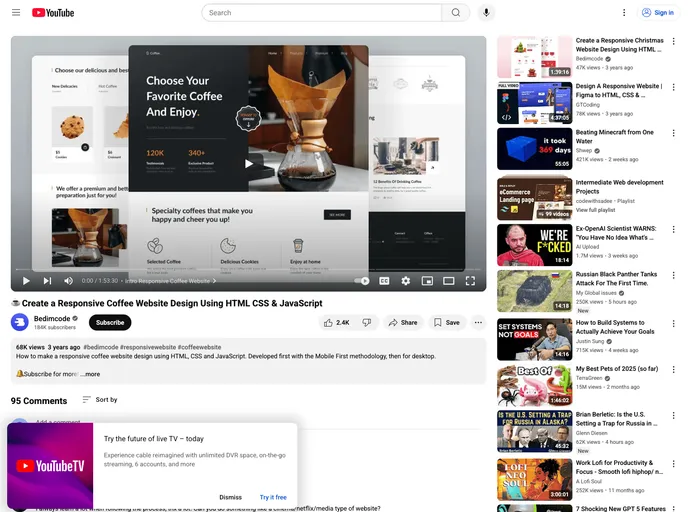This screenshot has height=512, width=688.
Task: Open Design A Responsive Website thumbnail
Action: coord(534,103)
